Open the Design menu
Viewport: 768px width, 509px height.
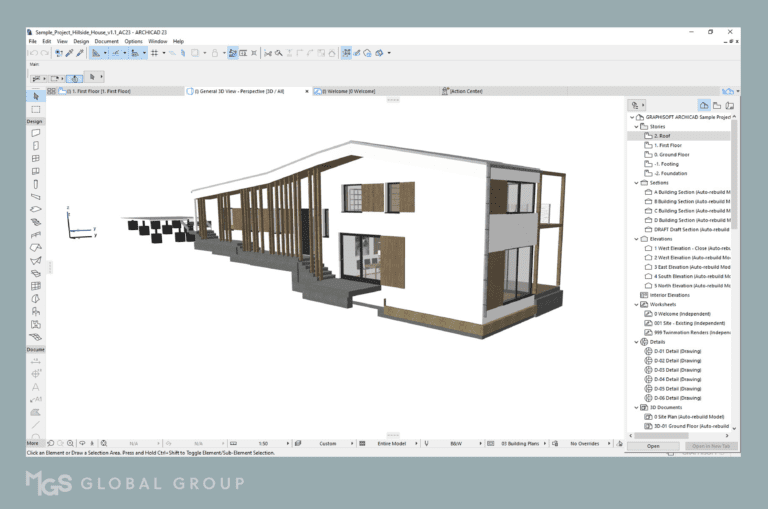pyautogui.click(x=80, y=41)
